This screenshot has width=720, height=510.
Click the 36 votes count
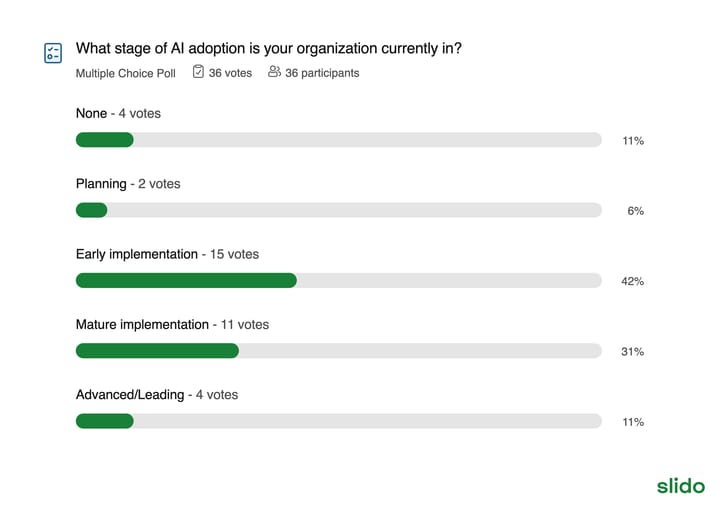[230, 73]
